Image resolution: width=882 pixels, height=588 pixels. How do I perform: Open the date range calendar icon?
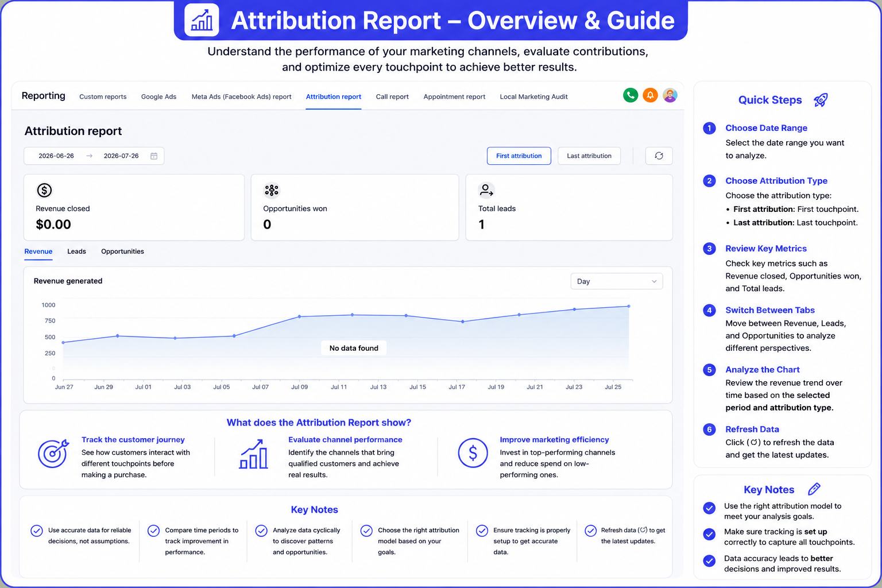[x=154, y=156]
